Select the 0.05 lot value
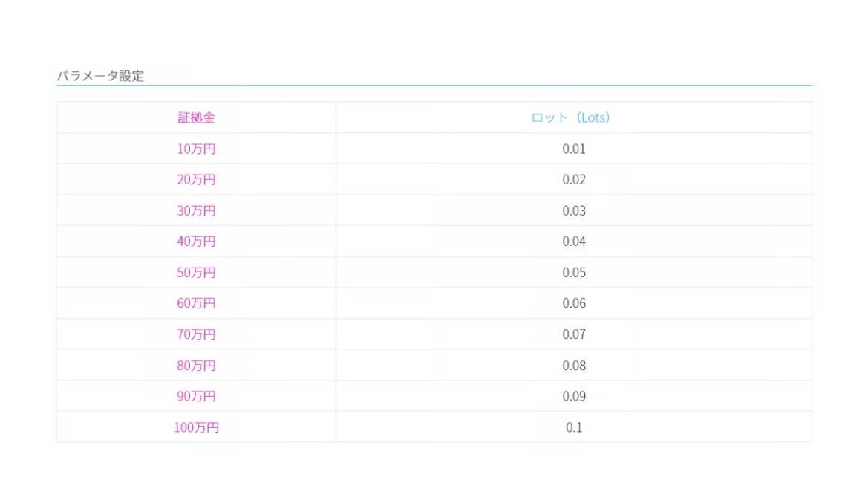Screen dimensions: 868x495 pos(573,273)
